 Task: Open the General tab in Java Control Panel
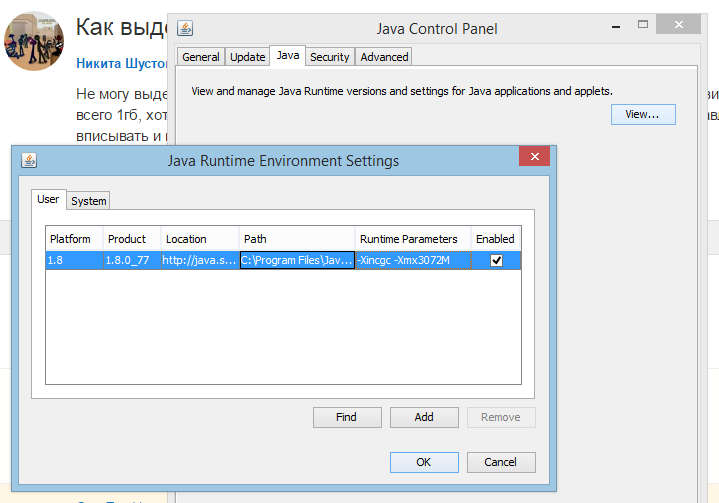click(201, 57)
